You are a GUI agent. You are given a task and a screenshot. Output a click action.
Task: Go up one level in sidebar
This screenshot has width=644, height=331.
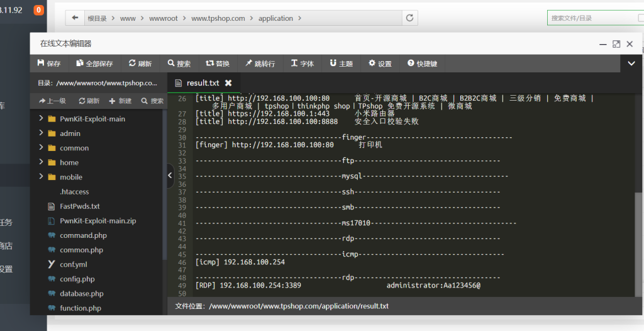tap(52, 101)
